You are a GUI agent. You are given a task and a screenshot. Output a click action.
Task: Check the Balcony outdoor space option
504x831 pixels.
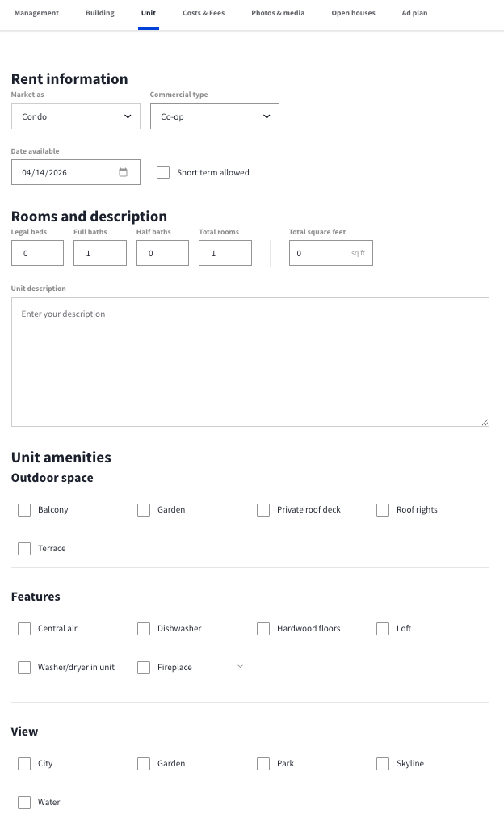[24, 510]
